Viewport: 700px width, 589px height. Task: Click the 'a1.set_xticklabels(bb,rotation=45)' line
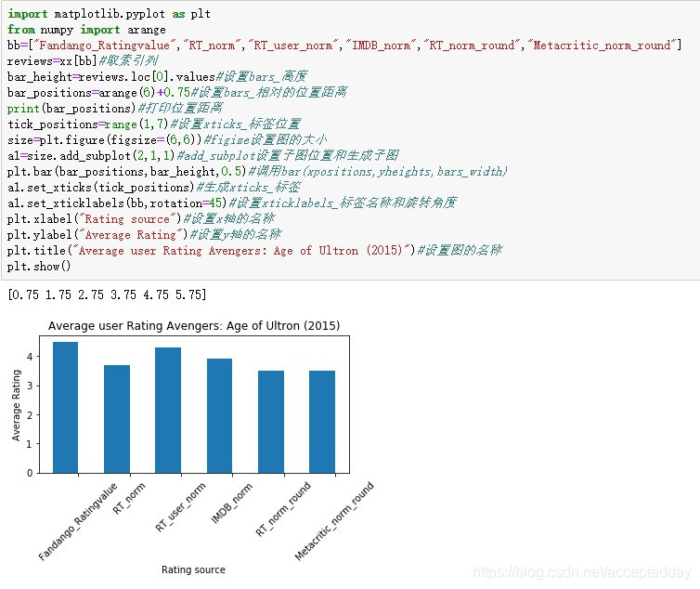coord(232,203)
